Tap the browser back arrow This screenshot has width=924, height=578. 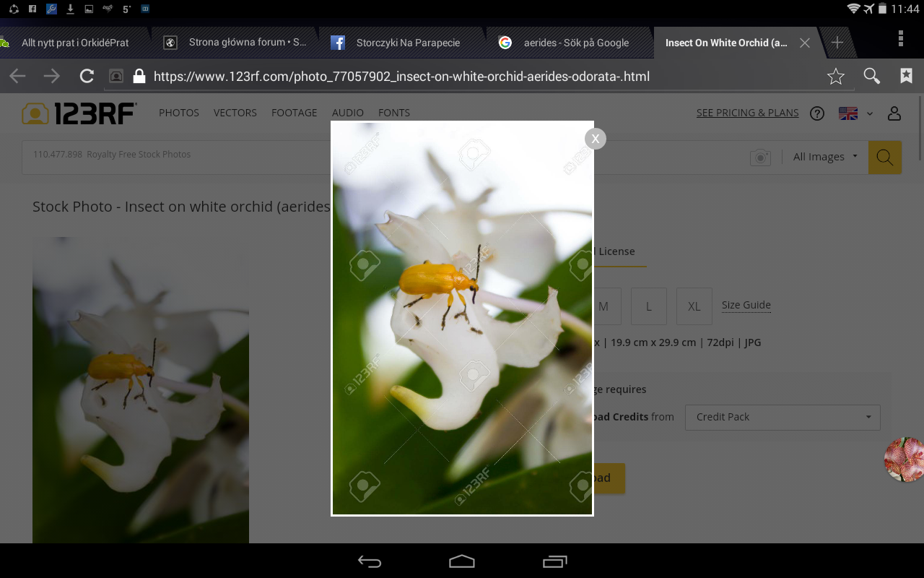pos(17,77)
